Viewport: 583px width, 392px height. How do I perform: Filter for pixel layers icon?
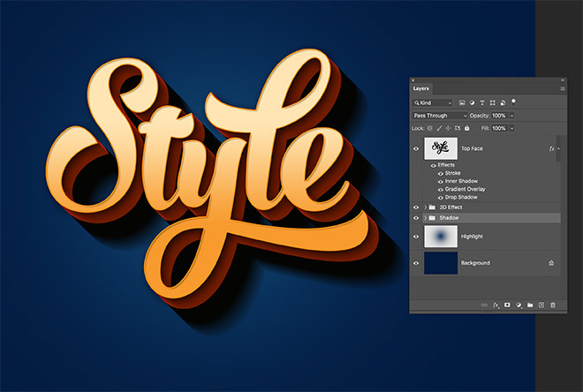(x=462, y=102)
